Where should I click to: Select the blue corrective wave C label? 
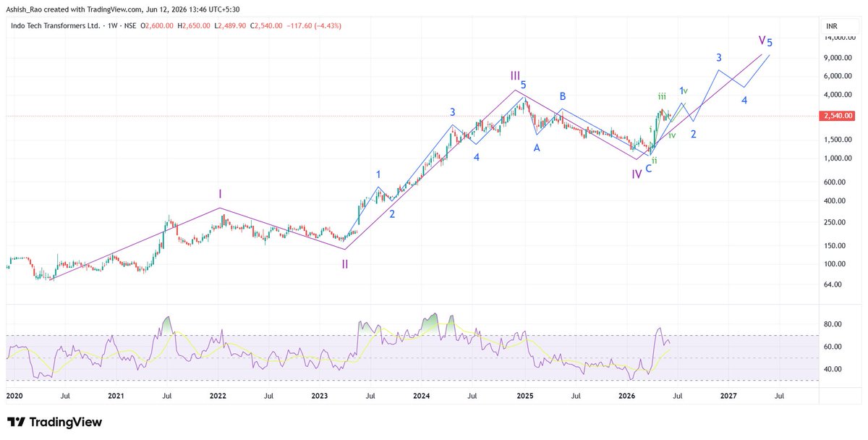pyautogui.click(x=649, y=169)
